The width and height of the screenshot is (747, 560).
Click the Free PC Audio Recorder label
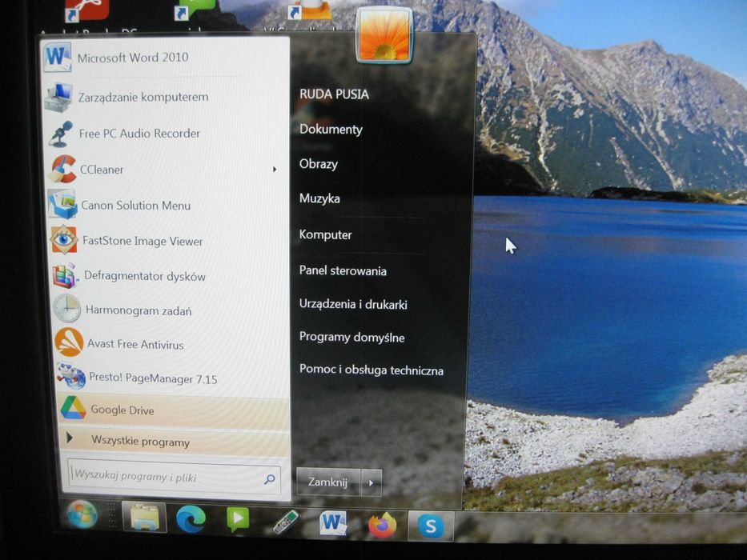tap(139, 134)
